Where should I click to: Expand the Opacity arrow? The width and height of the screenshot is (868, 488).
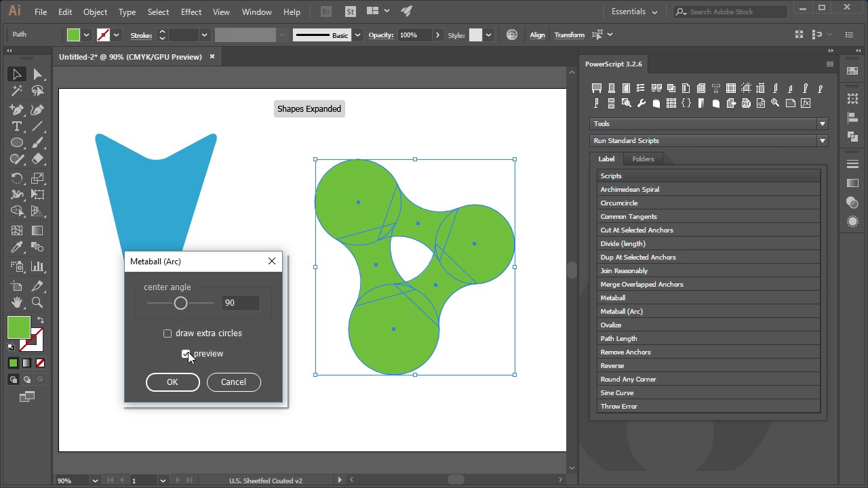coord(437,35)
